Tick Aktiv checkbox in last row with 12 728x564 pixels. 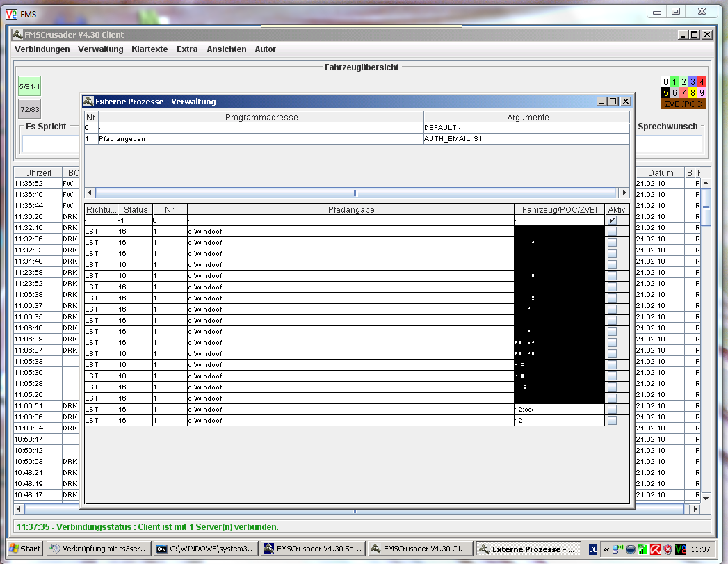pos(612,421)
